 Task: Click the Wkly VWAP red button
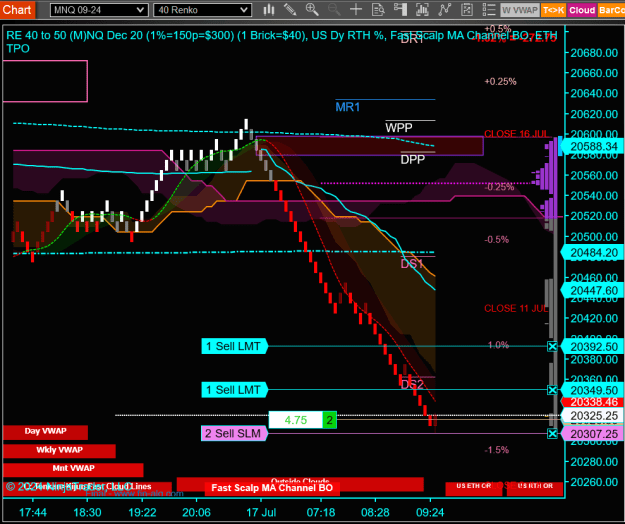(x=59, y=451)
